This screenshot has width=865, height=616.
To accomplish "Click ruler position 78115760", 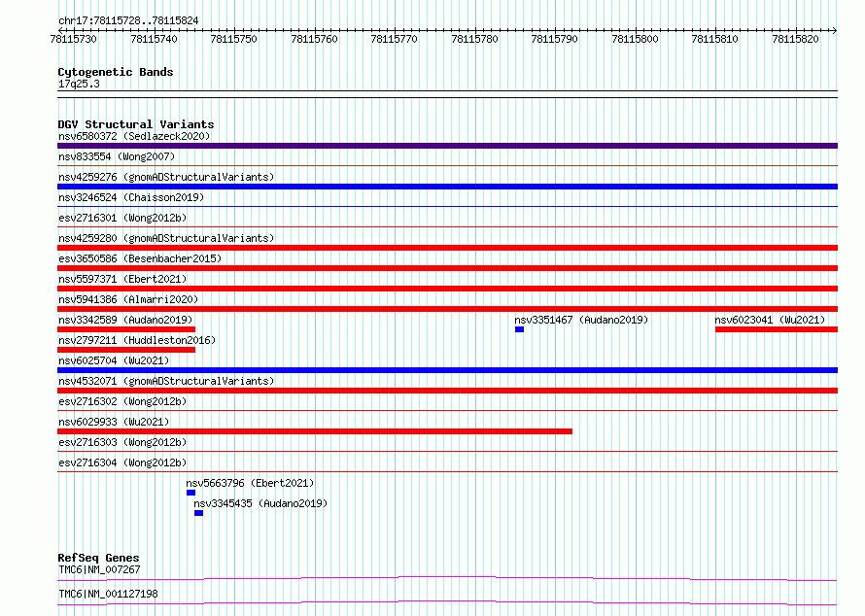I will [x=315, y=39].
